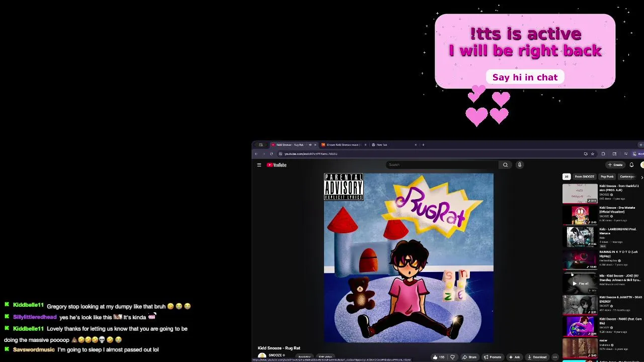
Task: Click the Ask button under the video
Action: [514, 357]
